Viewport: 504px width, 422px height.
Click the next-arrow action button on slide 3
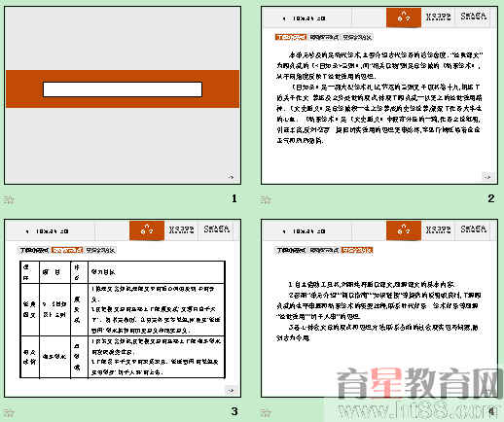[231, 390]
